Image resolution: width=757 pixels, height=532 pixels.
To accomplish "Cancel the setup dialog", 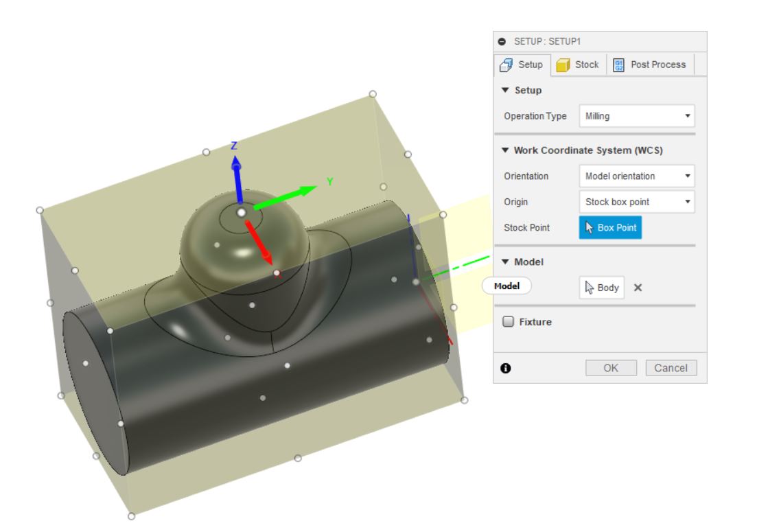I will click(670, 367).
